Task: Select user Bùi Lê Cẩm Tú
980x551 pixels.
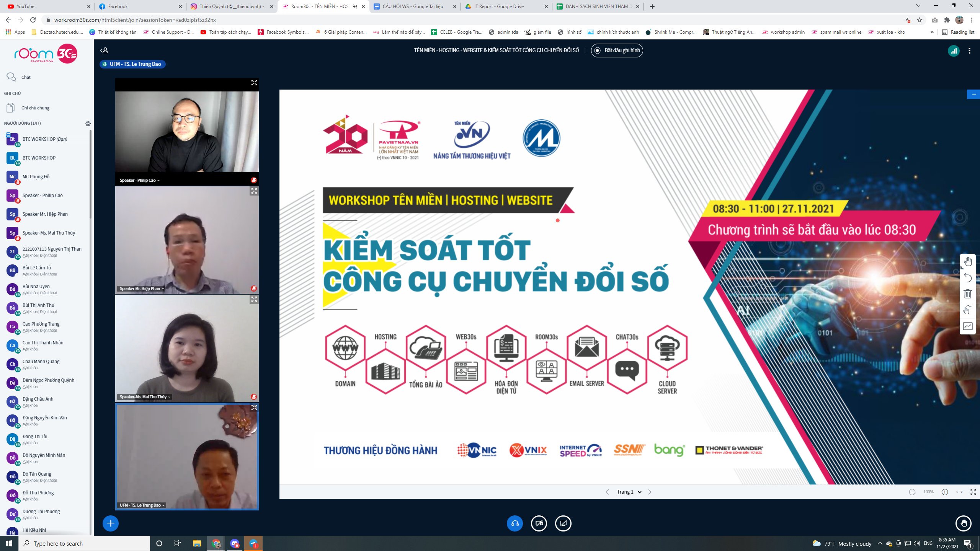Action: [x=46, y=271]
